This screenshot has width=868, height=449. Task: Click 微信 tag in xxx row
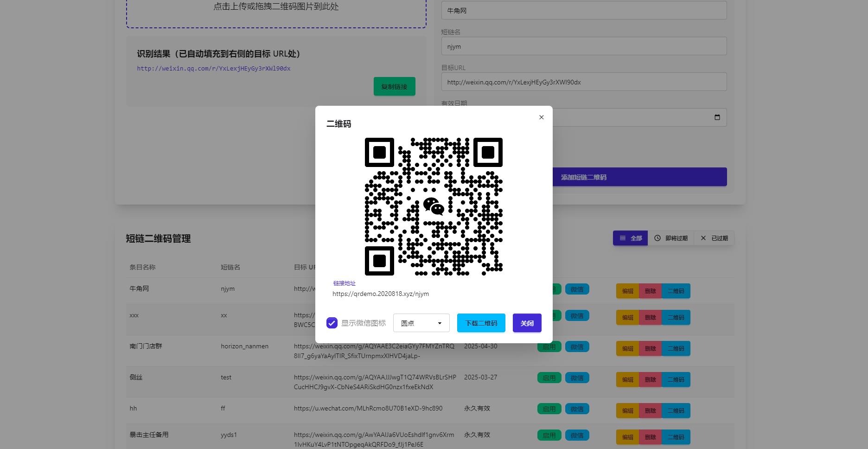(x=577, y=315)
